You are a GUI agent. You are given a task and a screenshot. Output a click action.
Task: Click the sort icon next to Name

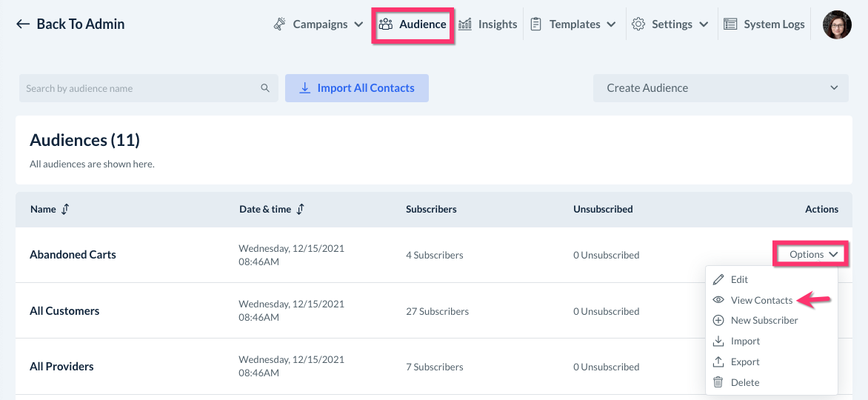click(x=65, y=210)
